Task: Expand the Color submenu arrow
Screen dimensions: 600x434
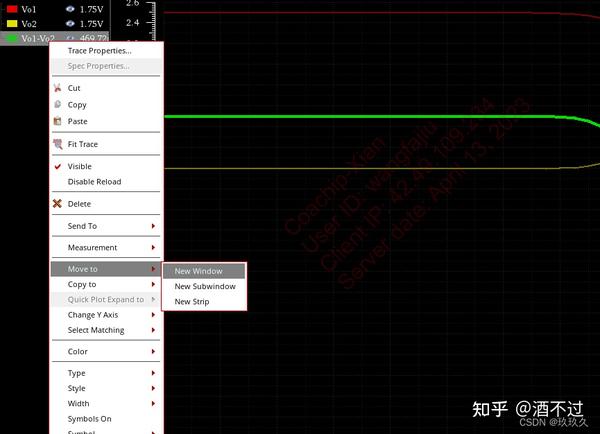Action: tap(153, 351)
